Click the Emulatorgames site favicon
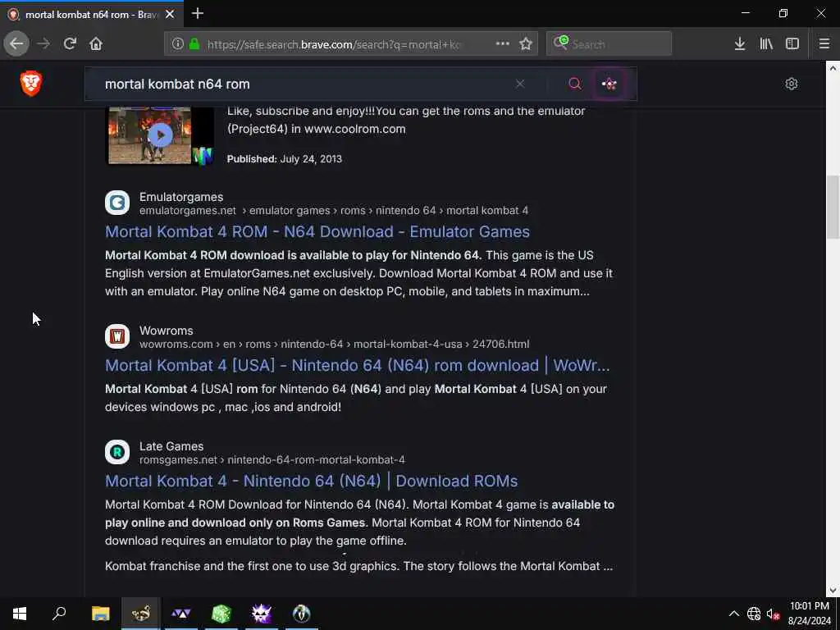 pyautogui.click(x=117, y=203)
